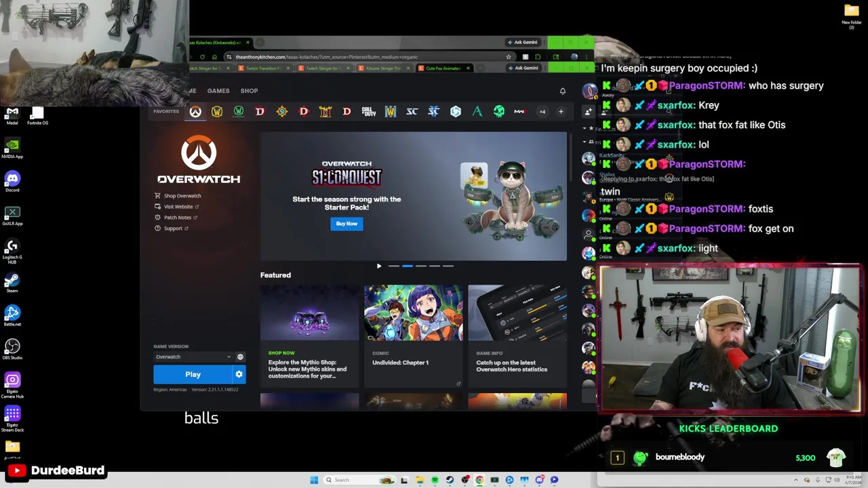Open the Warcraft III favorite icon
The height and width of the screenshot is (488, 868).
pos(391,112)
